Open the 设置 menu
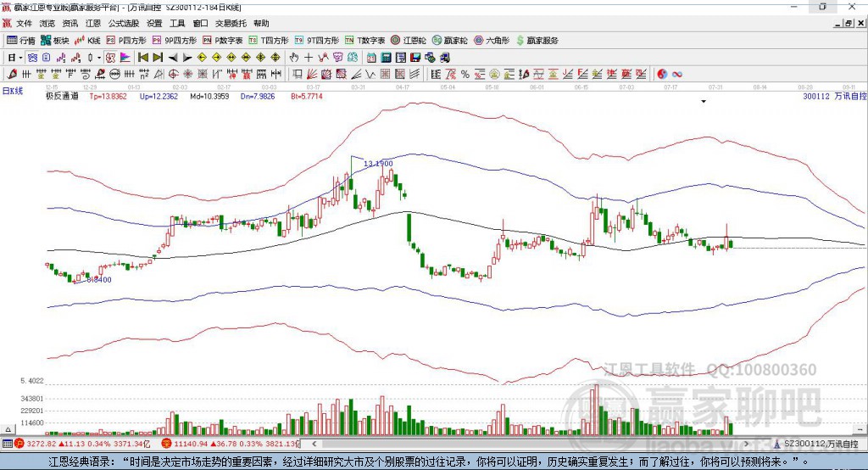This screenshot has height=470, width=868. (x=154, y=23)
